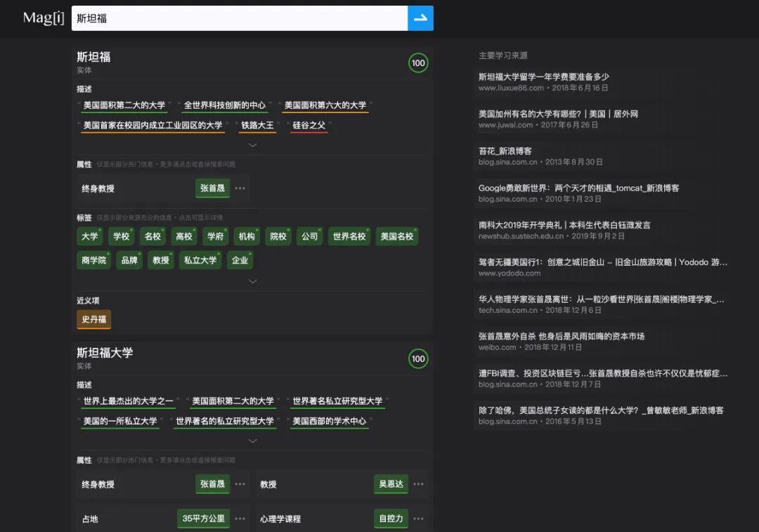Viewport: 759px width, 532px height.
Task: Open source 遭FBI调查、投资区块链巨亏 article
Action: (x=603, y=373)
